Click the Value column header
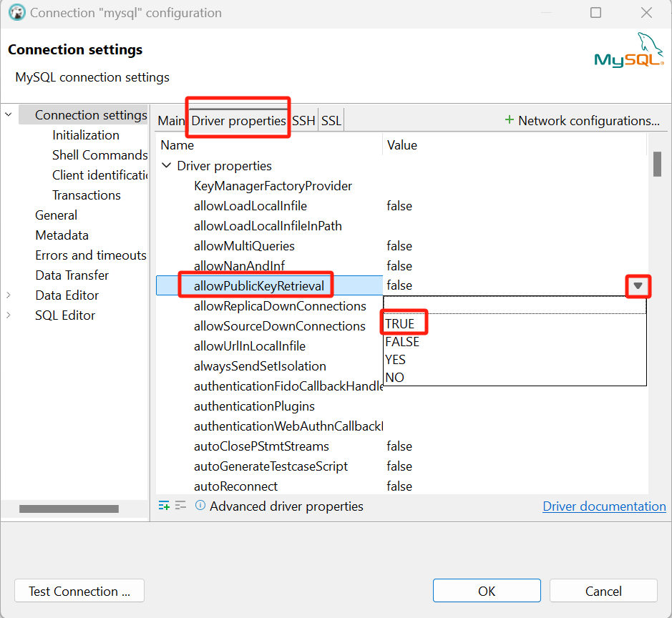The image size is (672, 618). [x=402, y=145]
